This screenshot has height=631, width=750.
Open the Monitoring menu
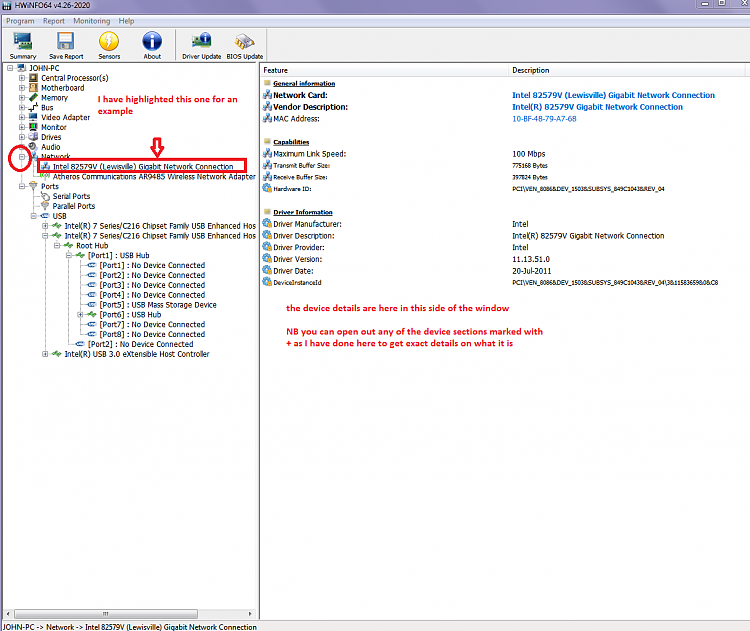(91, 21)
